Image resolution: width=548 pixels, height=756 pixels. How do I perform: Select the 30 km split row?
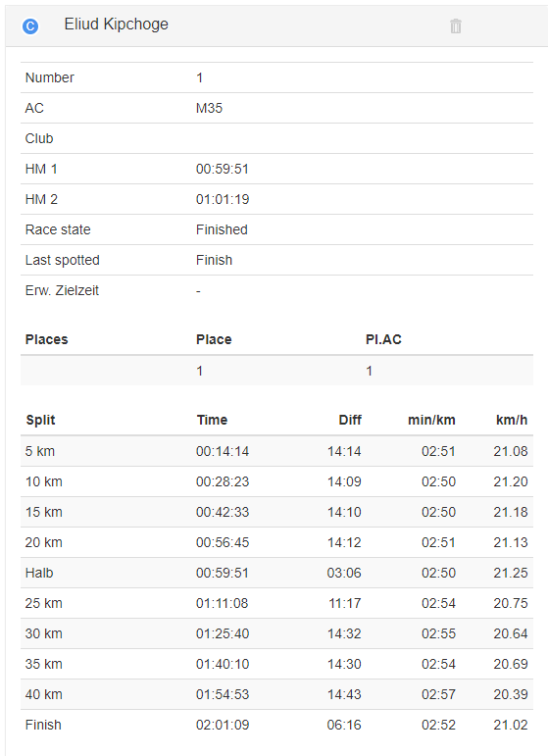click(x=276, y=633)
